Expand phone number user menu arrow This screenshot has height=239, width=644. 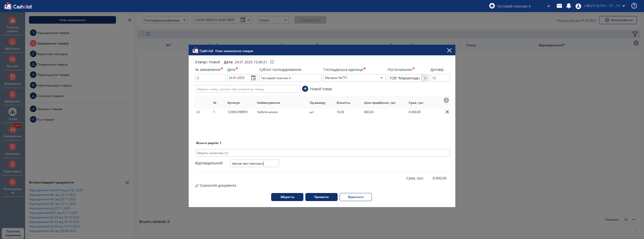pos(624,6)
